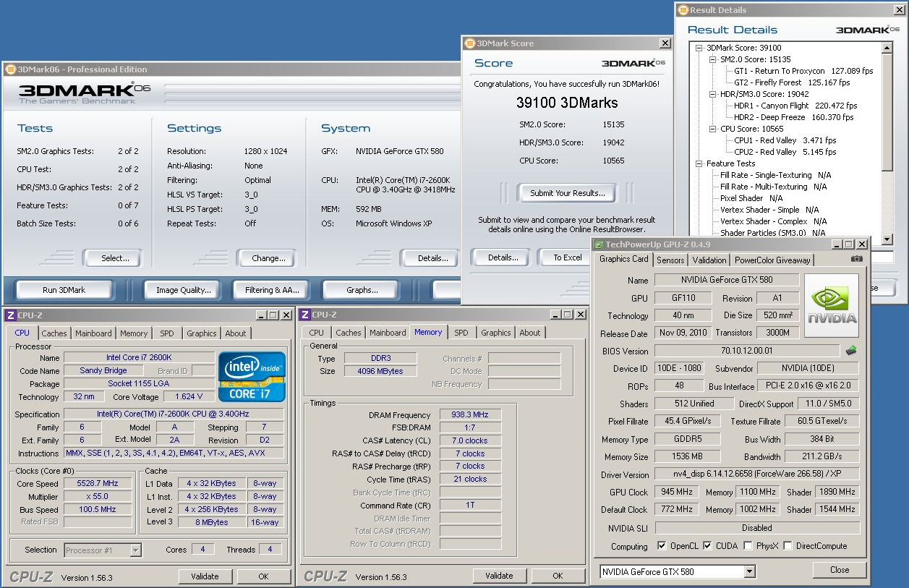Click the Image Quality... button
Image resolution: width=909 pixels, height=588 pixels.
pos(184,290)
